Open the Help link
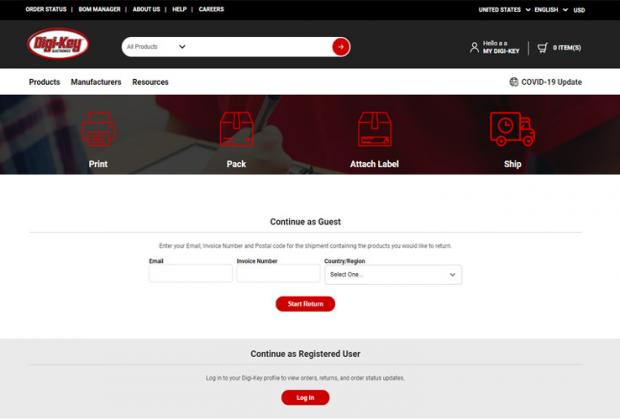Viewport: 620px width, 420px height. coord(179,9)
